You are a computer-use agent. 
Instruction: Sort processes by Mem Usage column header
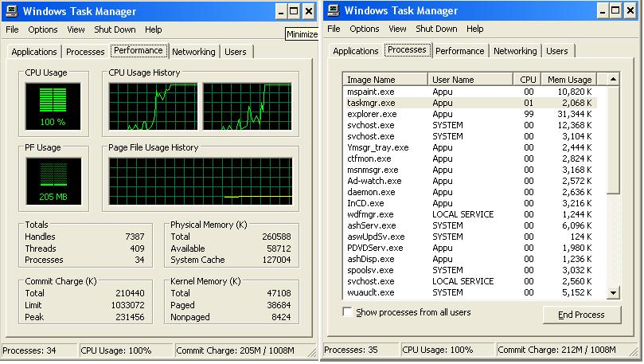[x=569, y=80]
